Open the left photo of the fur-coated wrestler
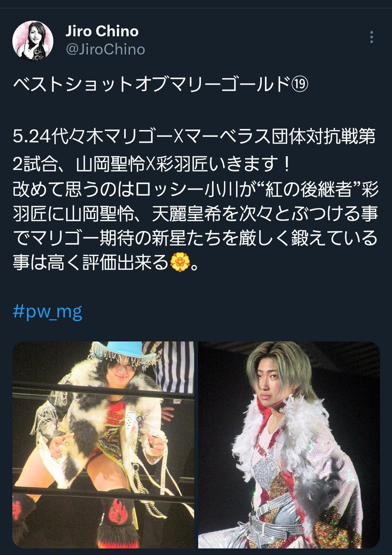392x555 pixels. click(103, 445)
